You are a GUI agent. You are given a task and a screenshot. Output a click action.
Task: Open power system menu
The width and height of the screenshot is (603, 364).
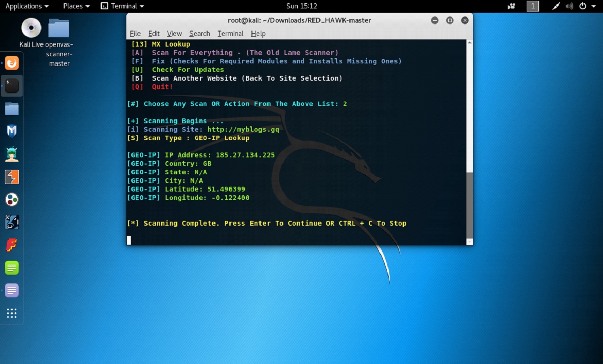[x=587, y=6]
